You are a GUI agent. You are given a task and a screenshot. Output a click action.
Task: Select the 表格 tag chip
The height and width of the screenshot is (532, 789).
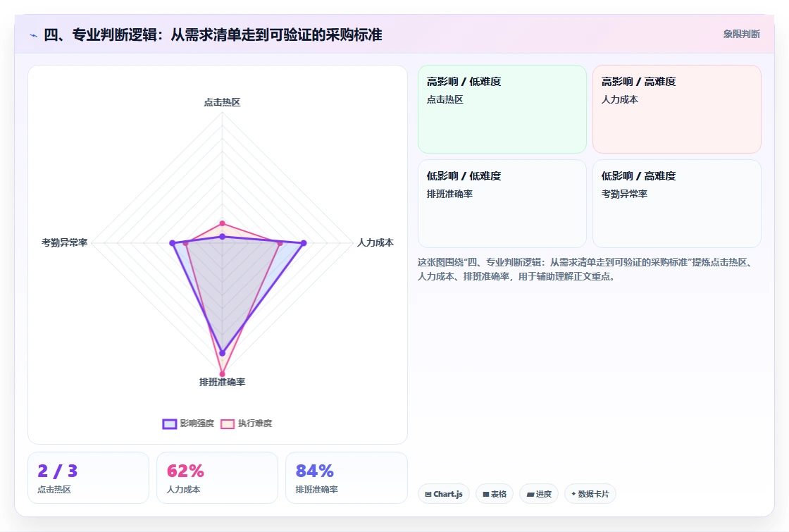coord(494,494)
